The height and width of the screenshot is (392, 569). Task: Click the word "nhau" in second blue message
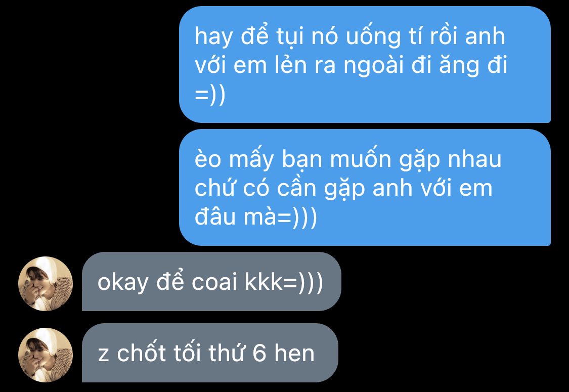pos(474,159)
